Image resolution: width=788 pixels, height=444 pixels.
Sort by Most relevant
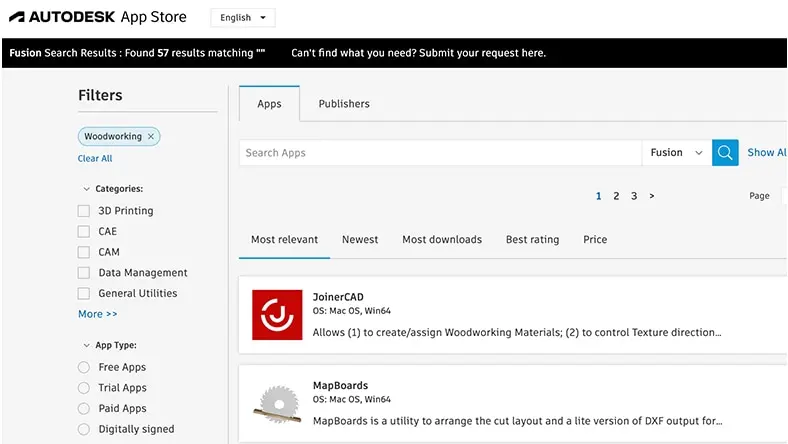click(284, 240)
